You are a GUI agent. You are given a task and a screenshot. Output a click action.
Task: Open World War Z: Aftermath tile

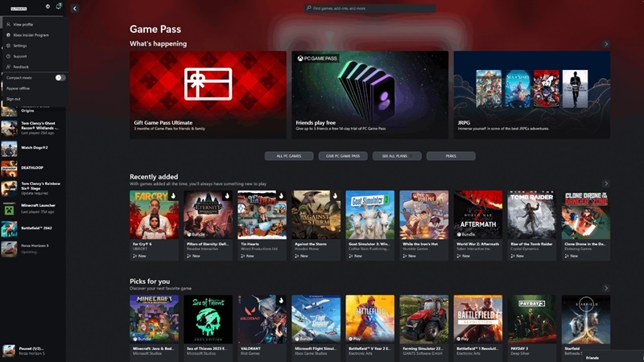pyautogui.click(x=478, y=225)
